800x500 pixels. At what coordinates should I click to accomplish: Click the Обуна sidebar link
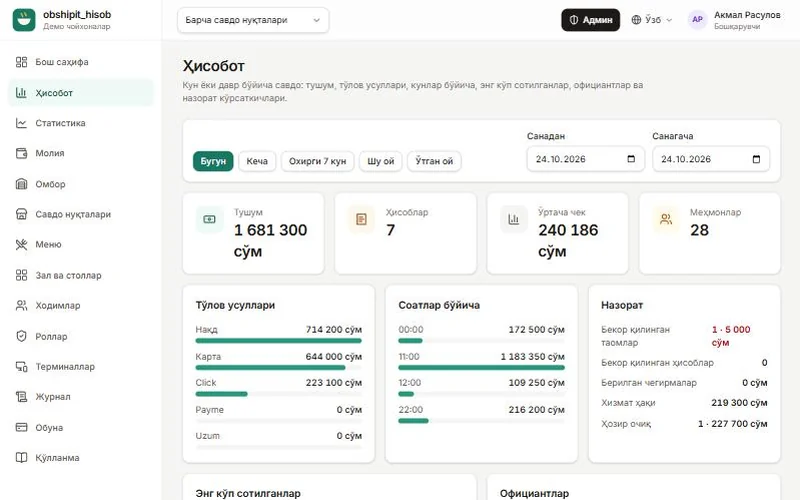[81, 428]
